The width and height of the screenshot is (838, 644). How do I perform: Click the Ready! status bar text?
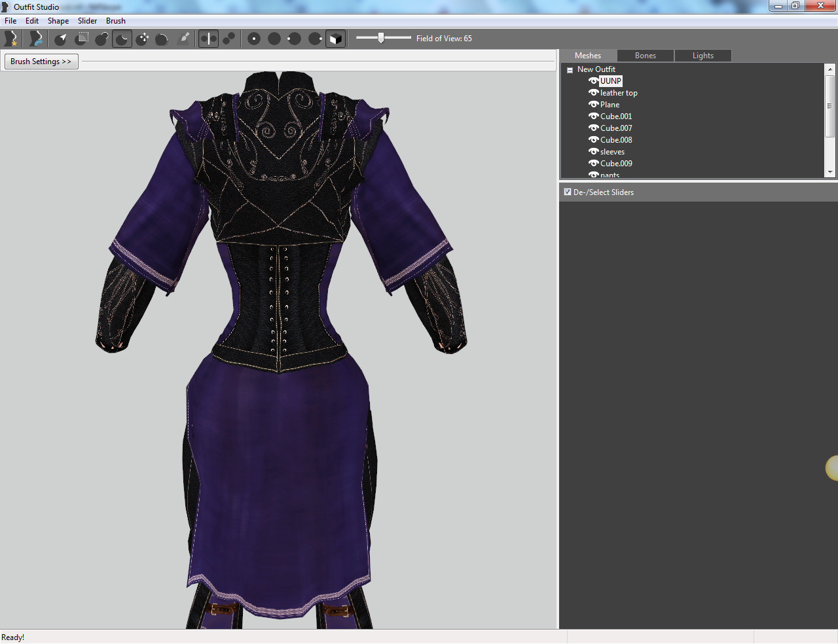pos(13,637)
